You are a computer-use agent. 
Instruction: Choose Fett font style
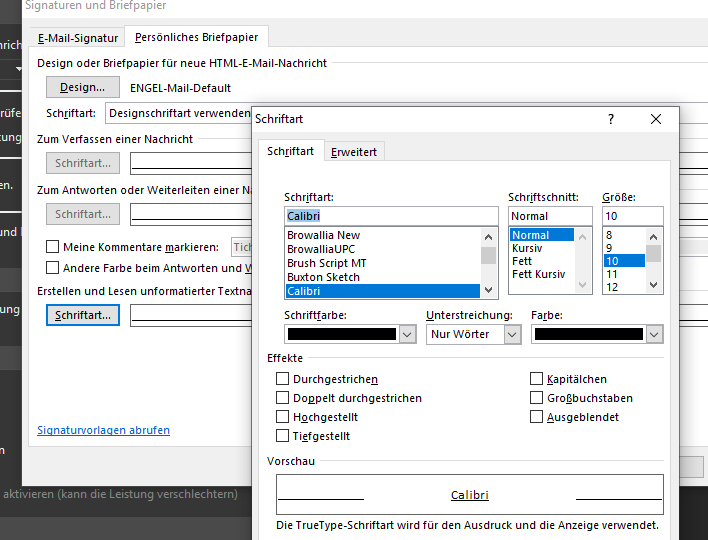click(x=542, y=261)
